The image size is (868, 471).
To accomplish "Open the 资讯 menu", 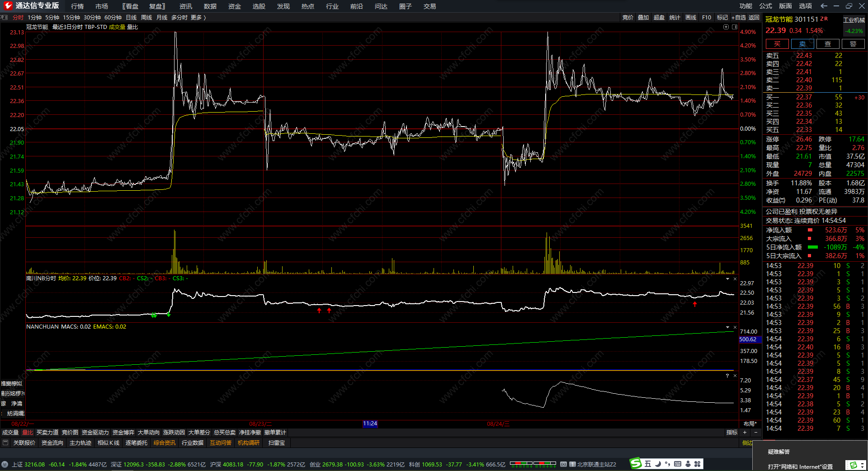I will (186, 6).
